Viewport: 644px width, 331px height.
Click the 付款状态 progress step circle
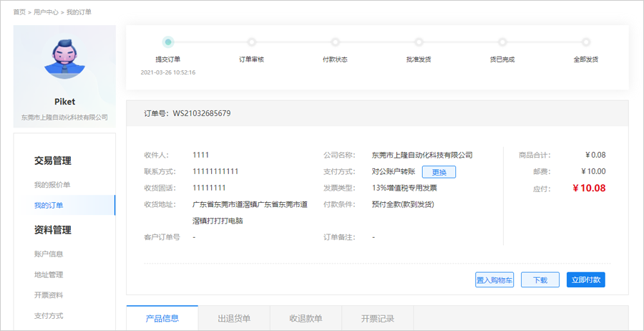(x=335, y=42)
